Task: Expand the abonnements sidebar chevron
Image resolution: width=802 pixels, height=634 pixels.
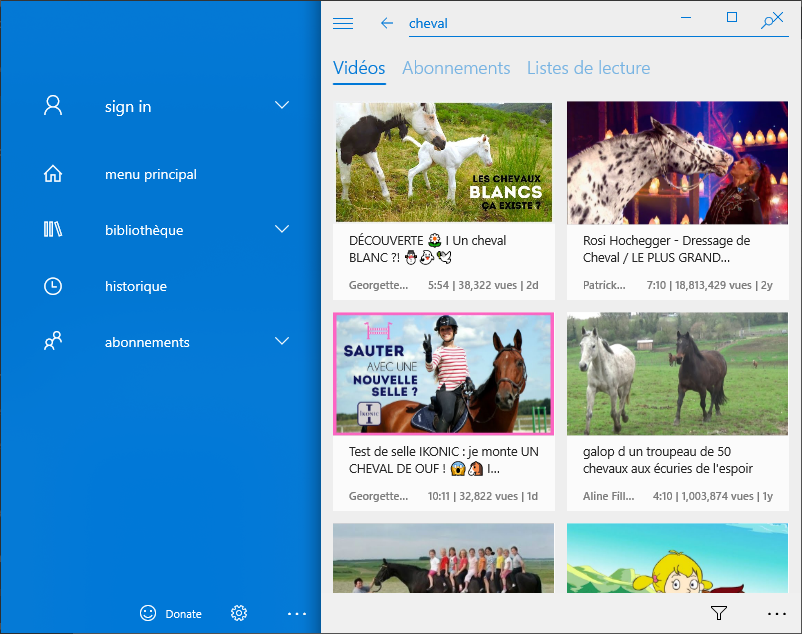Action: [x=282, y=341]
